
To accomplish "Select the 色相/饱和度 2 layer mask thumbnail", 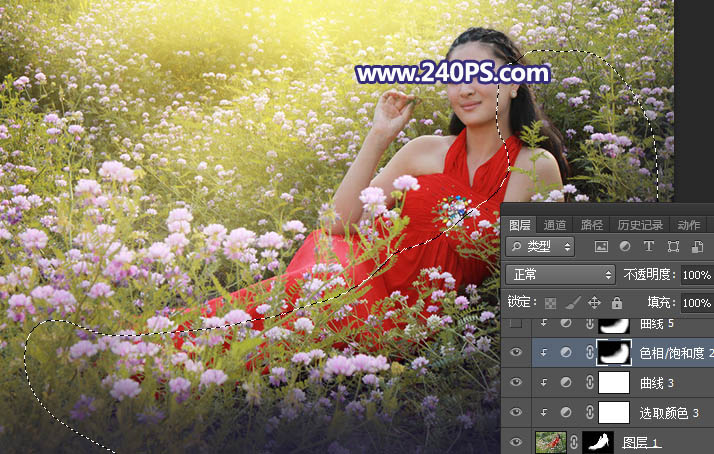I will click(x=613, y=353).
